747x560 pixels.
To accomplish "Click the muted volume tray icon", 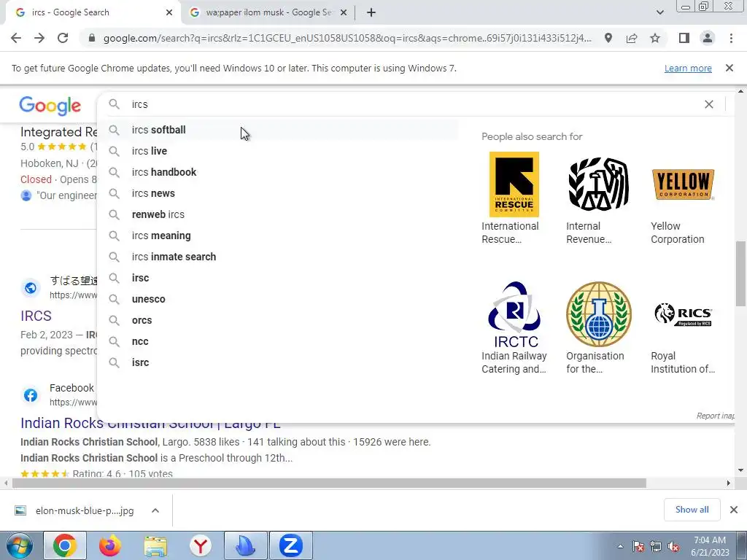I will pos(673,546).
